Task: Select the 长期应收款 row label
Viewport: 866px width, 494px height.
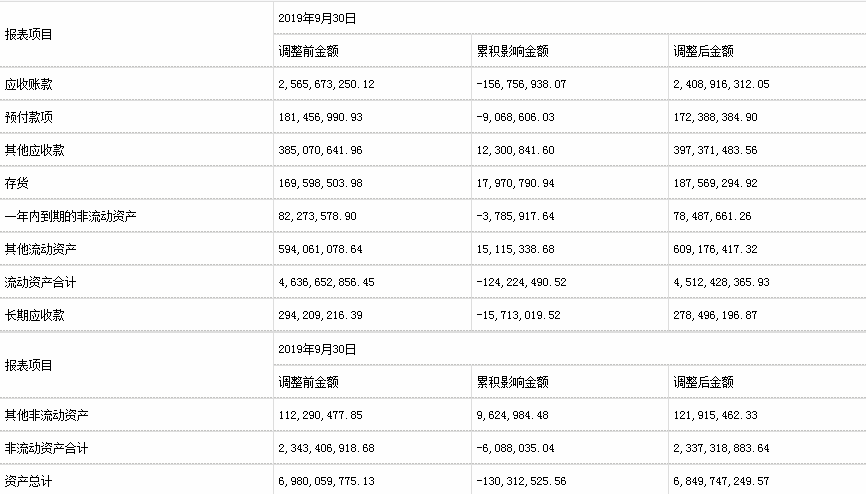Action: tap(35, 316)
